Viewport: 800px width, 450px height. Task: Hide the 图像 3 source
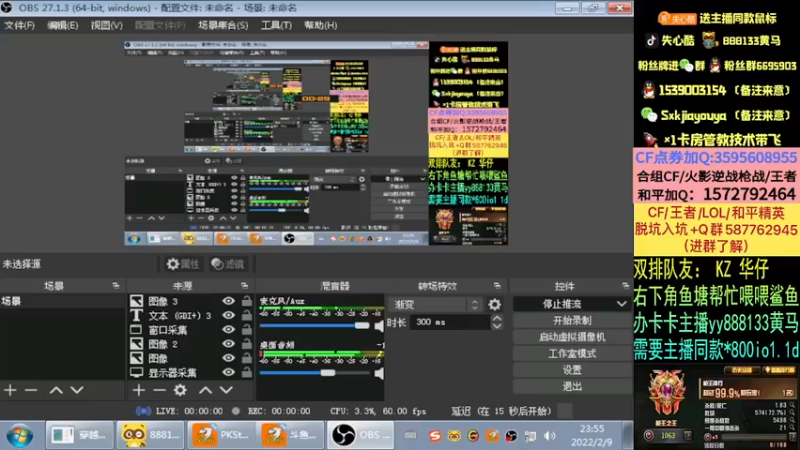228,301
